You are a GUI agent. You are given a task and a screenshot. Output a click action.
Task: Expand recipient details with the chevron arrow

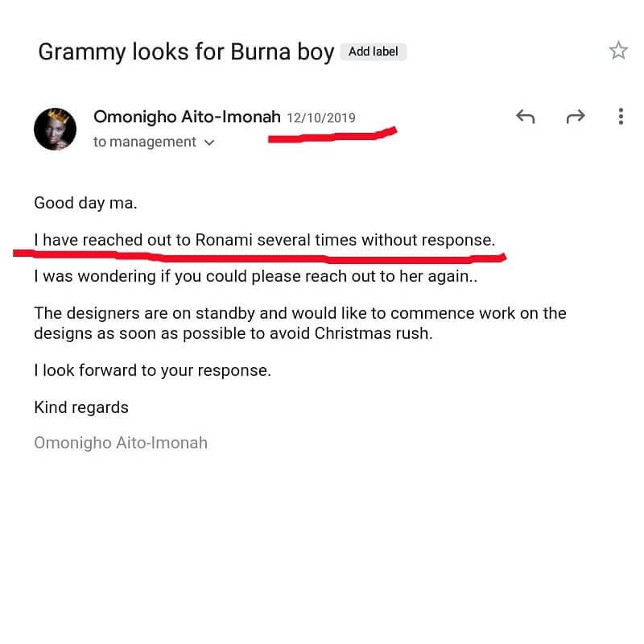click(209, 142)
